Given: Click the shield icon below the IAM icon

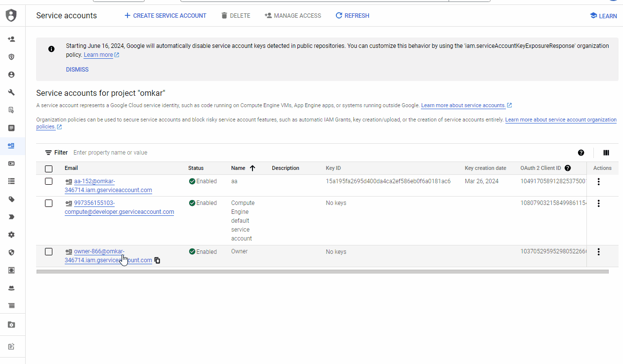Looking at the screenshot, I should (11, 57).
